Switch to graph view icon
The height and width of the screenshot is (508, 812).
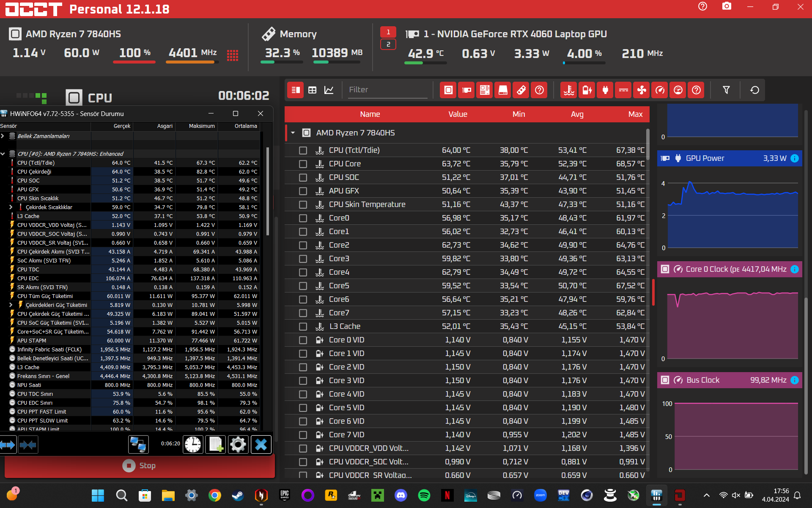coord(329,90)
